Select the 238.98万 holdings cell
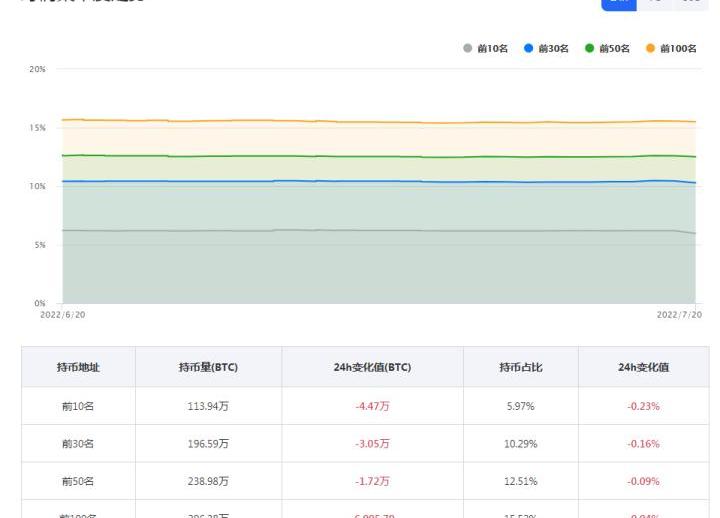The height and width of the screenshot is (518, 720). [x=208, y=481]
